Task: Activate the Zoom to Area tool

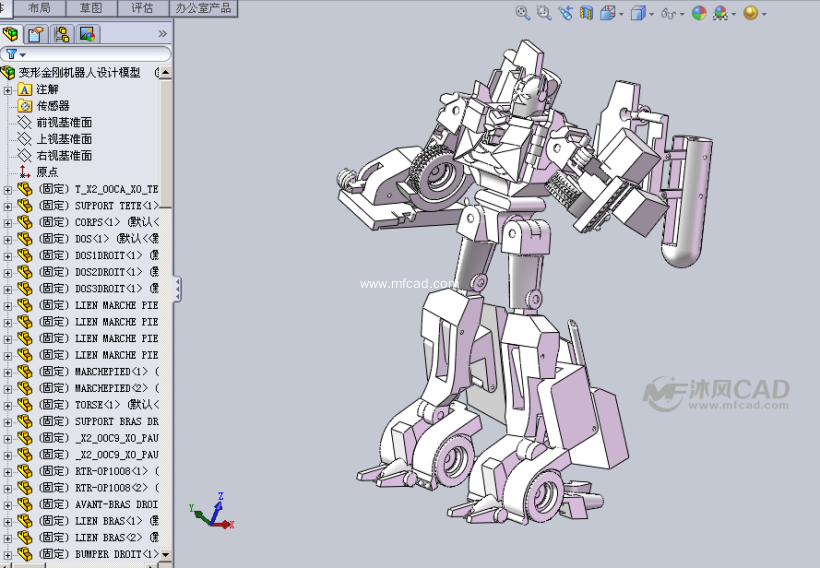Action: 544,13
